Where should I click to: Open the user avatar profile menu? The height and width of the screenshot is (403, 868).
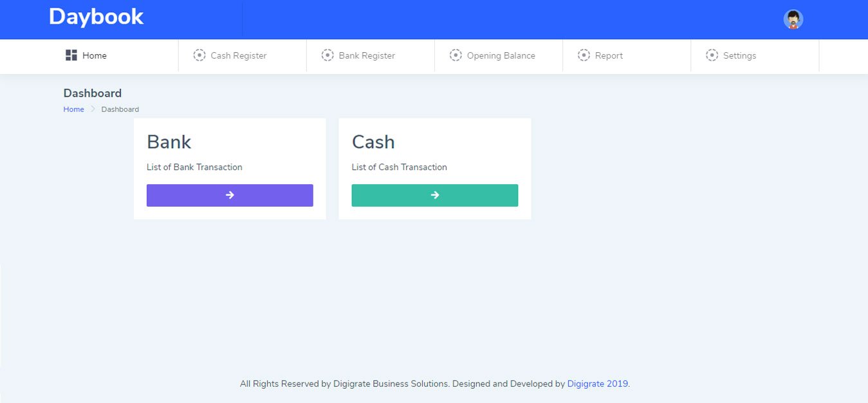coord(793,19)
